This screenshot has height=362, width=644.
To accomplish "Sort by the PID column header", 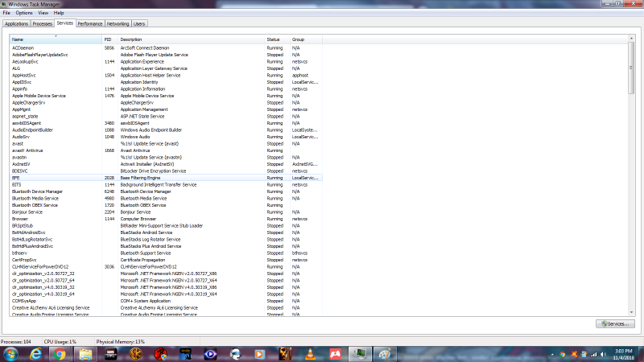I will point(110,39).
